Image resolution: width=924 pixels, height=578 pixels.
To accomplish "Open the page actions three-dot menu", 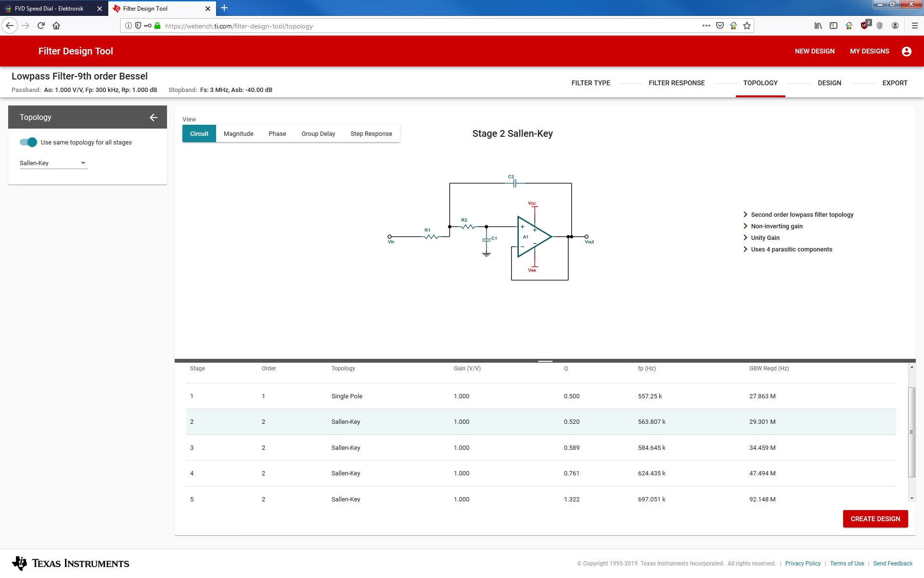I will coord(706,26).
